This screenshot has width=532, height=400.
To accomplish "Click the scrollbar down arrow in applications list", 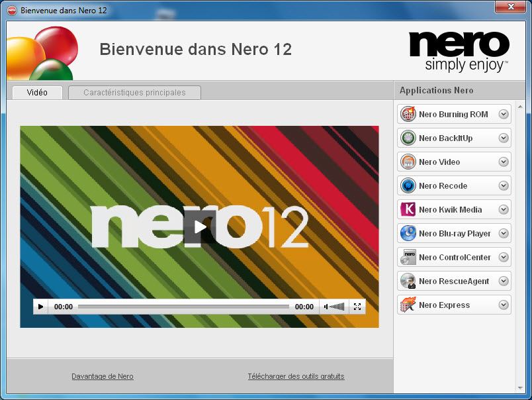I will point(520,388).
